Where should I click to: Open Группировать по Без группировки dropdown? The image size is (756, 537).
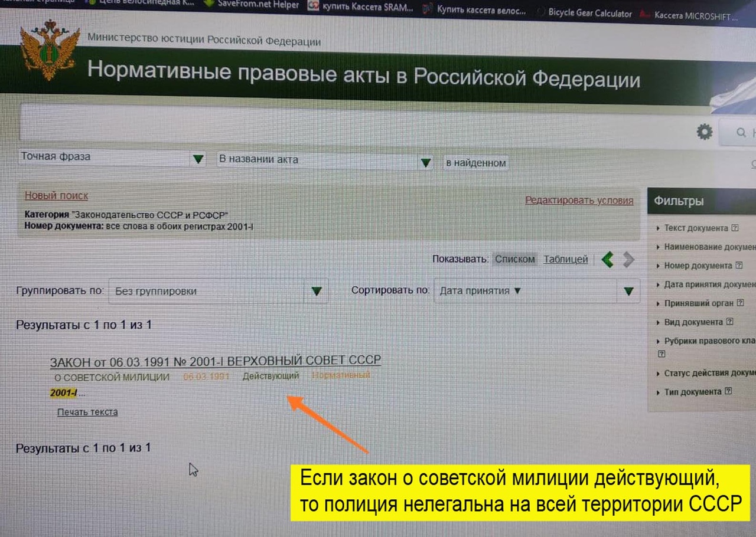pyautogui.click(x=218, y=291)
